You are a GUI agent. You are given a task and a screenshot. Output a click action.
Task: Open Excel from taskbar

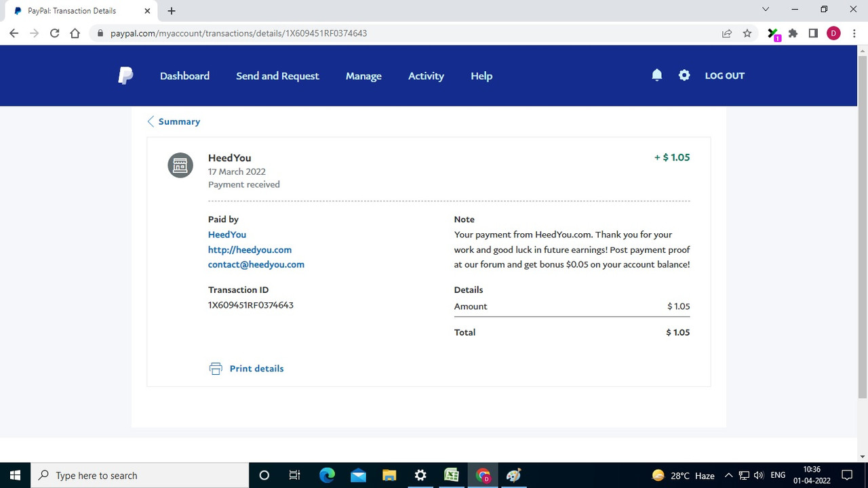[452, 475]
